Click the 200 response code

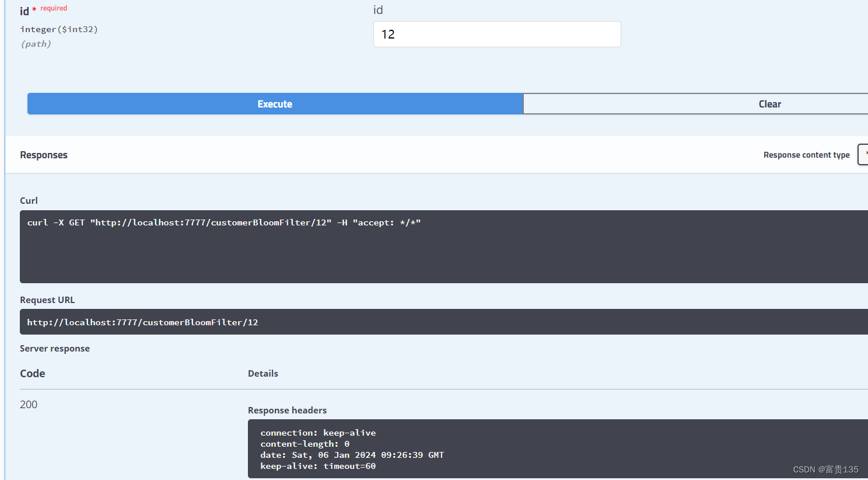(x=29, y=405)
